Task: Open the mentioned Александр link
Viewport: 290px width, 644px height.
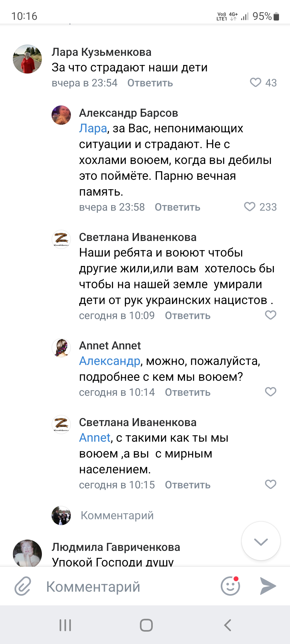Action: 110,361
